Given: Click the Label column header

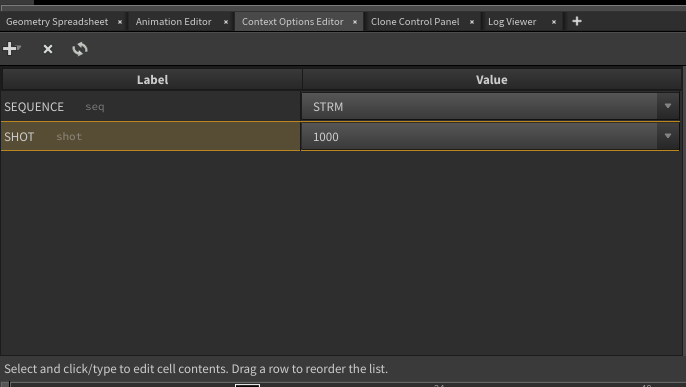Looking at the screenshot, I should (x=152, y=80).
